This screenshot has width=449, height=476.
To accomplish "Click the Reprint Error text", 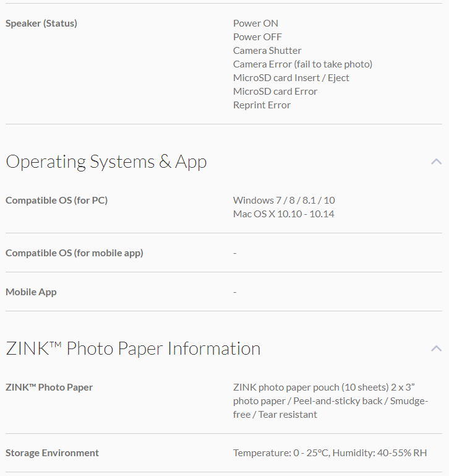I will coord(262,105).
